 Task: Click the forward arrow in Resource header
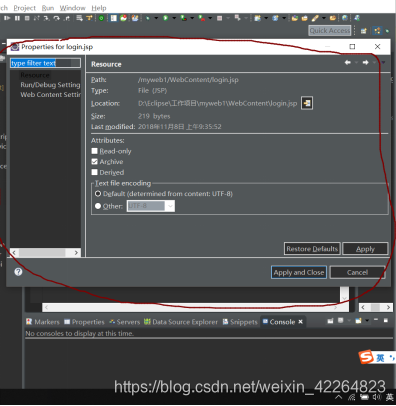[x=365, y=63]
